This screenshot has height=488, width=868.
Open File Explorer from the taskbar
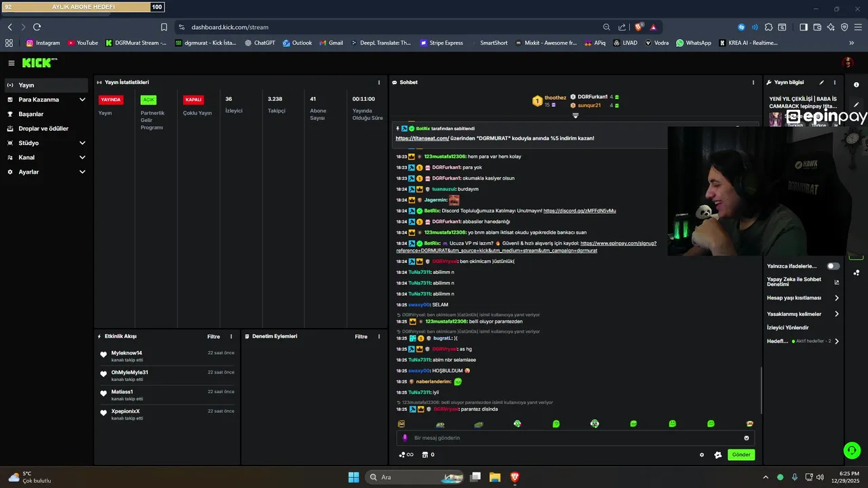(495, 477)
